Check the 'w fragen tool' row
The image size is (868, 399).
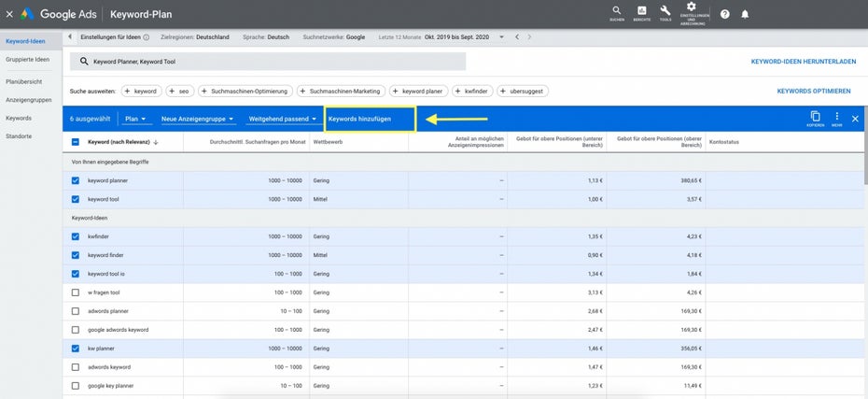pos(76,292)
